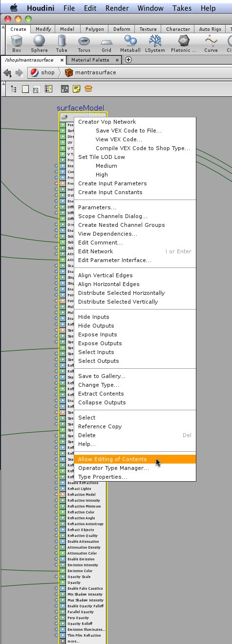Open the Takes menu
The image size is (232, 644).
pos(181,8)
